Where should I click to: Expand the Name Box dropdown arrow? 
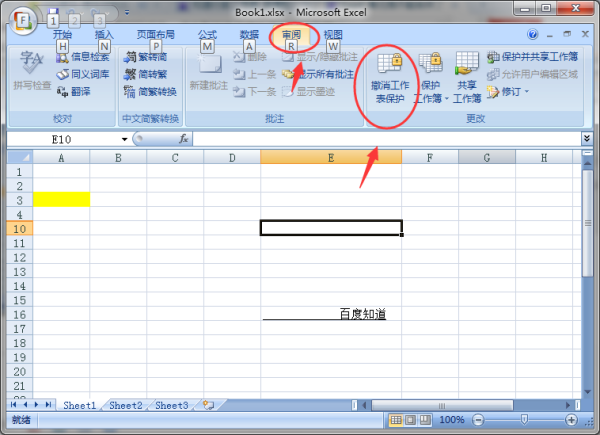click(124, 139)
